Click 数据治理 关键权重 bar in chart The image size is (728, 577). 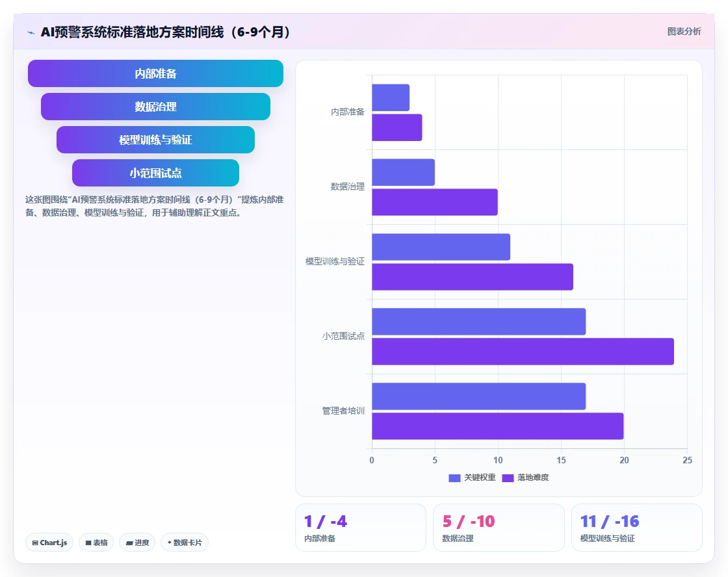coord(404,172)
